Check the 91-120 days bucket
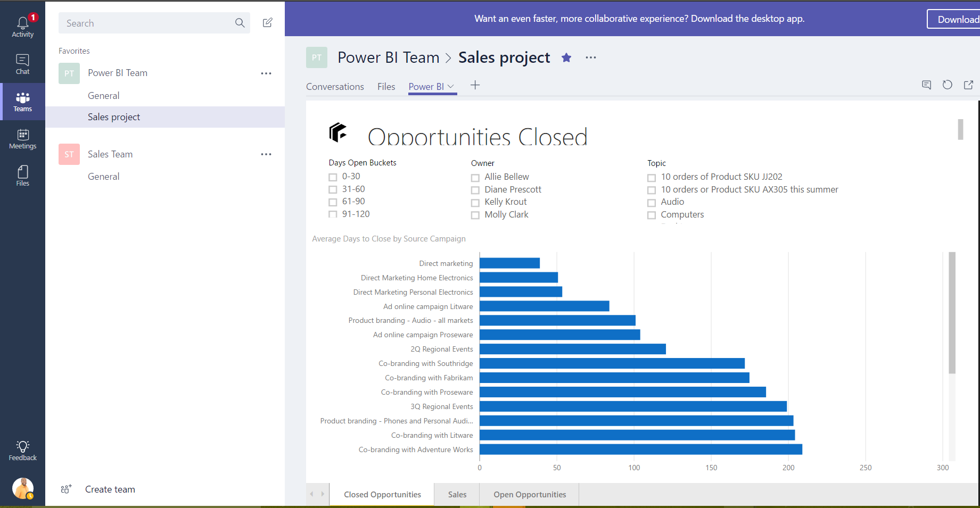Viewport: 980px width, 508px height. 333,214
